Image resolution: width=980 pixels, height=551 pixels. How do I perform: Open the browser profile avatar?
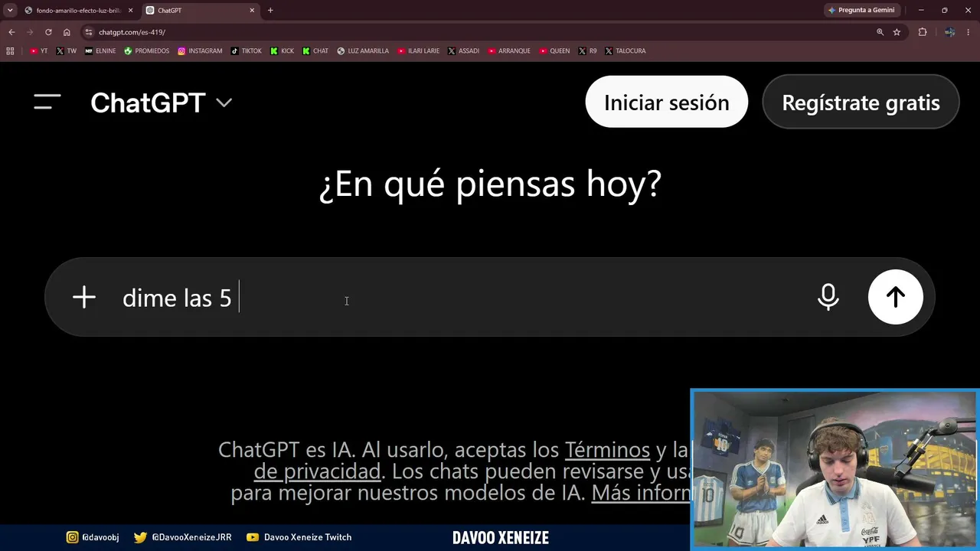point(949,32)
